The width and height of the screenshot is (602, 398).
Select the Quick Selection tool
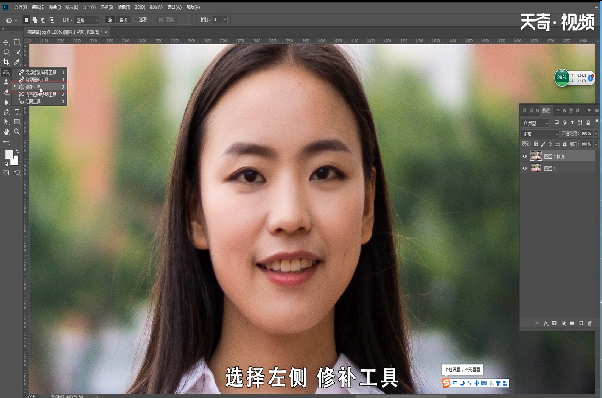pos(17,52)
